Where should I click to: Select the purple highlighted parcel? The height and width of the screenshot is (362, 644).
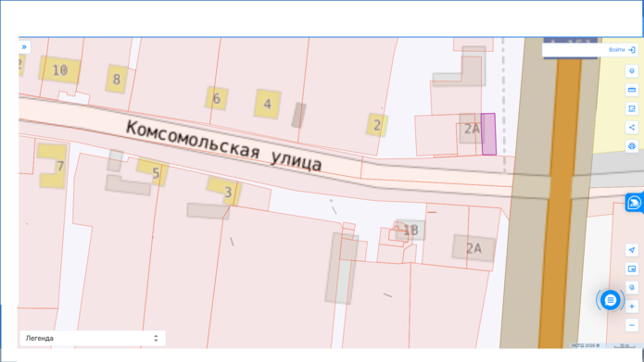click(488, 134)
